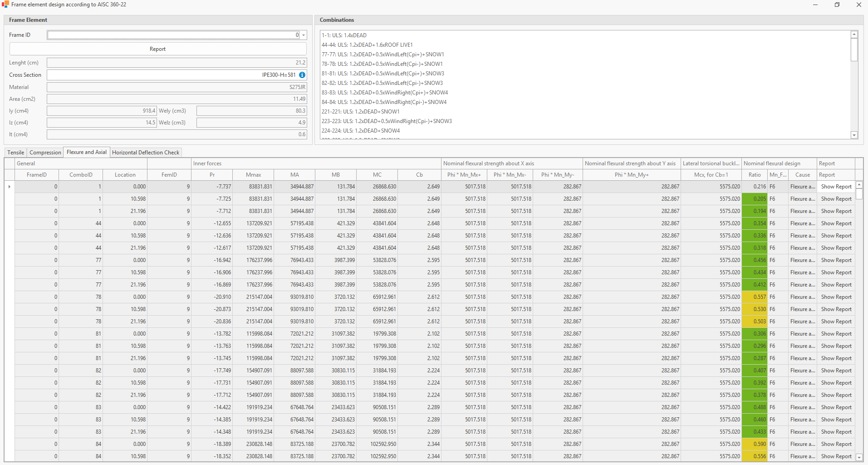Click the yellow 0.557 ratio cell
868x465 pixels.
[755, 297]
